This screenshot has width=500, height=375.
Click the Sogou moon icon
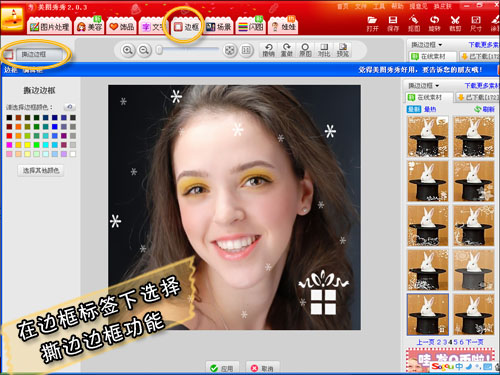point(469,366)
